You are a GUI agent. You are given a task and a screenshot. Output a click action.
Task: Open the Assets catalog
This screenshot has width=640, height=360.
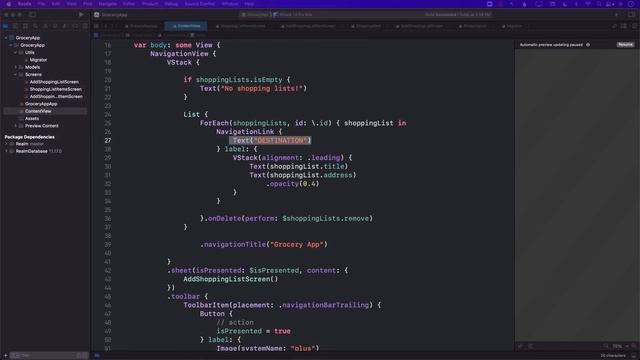[x=32, y=119]
